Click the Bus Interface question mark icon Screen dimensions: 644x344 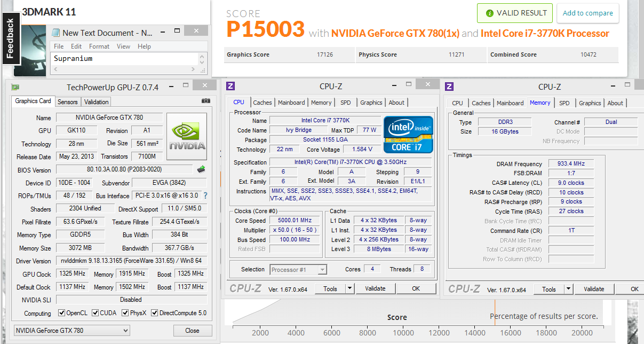[x=205, y=196]
